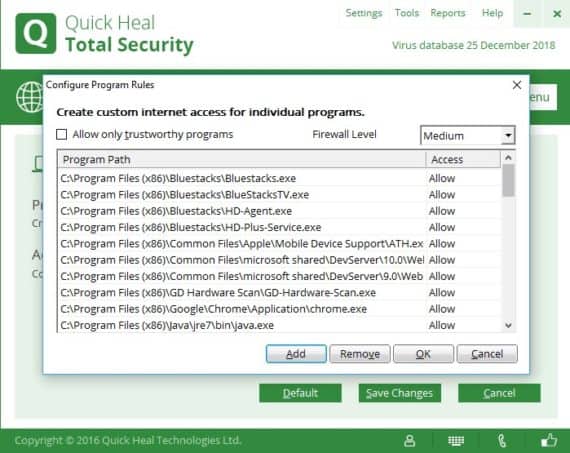Click the globe internet icon
This screenshot has width=570, height=453.
[29, 97]
